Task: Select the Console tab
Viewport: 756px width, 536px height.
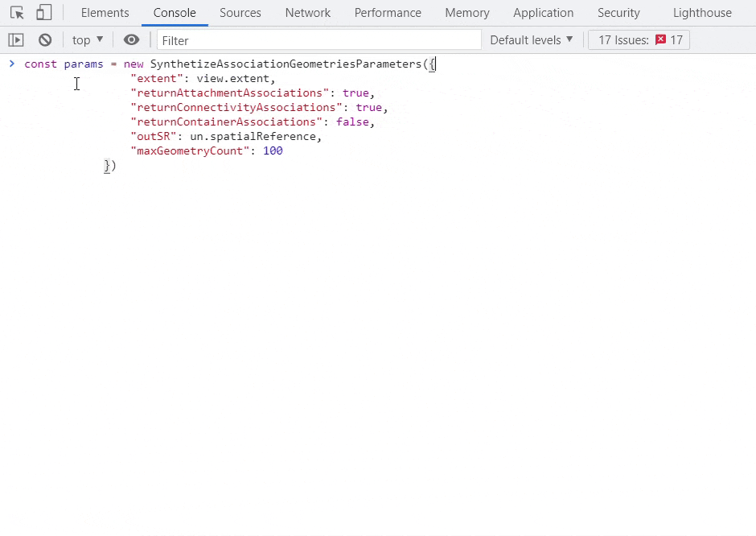Action: tap(175, 13)
